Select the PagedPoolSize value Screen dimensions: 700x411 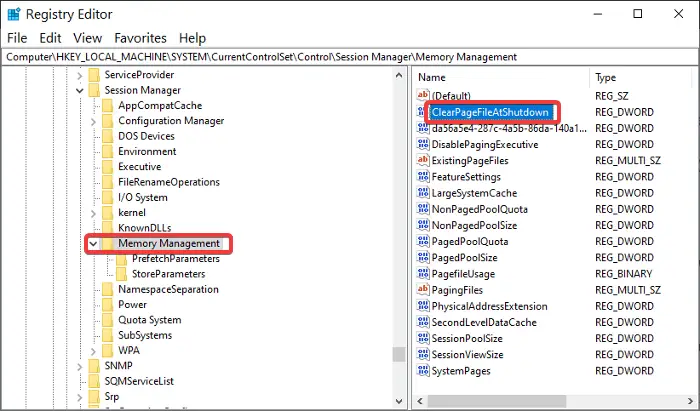tap(464, 257)
